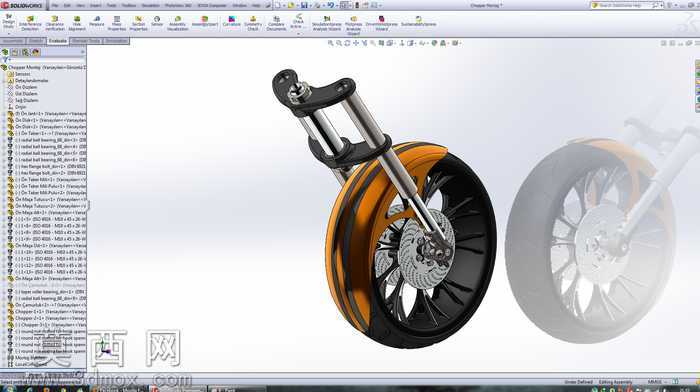Expand the Ön Teker<1> component

click(x=4, y=133)
